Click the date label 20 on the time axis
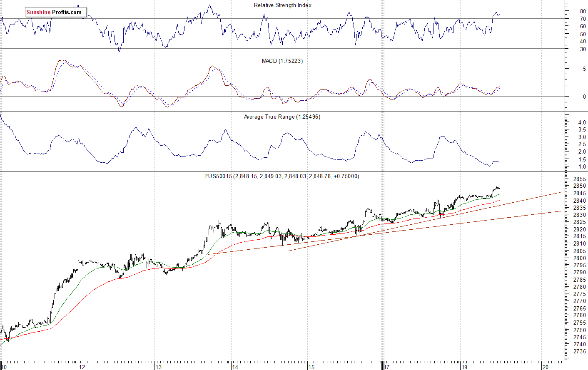Image resolution: width=588 pixels, height=370 pixels. [x=545, y=367]
